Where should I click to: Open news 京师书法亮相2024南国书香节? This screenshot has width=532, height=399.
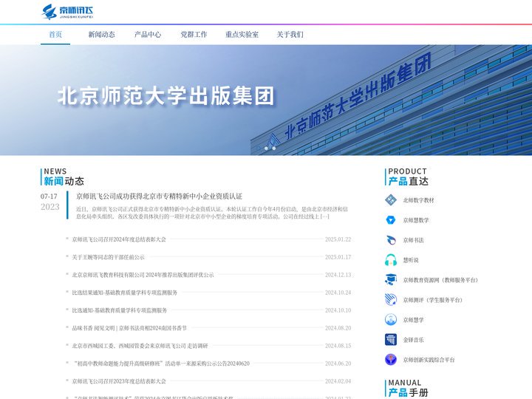[x=129, y=328]
